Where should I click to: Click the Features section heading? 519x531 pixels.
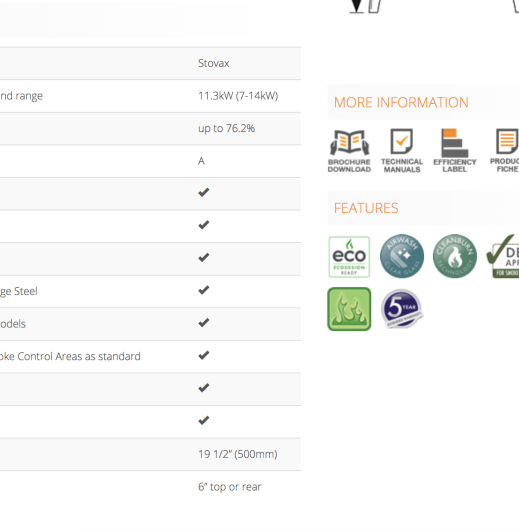pyautogui.click(x=366, y=208)
